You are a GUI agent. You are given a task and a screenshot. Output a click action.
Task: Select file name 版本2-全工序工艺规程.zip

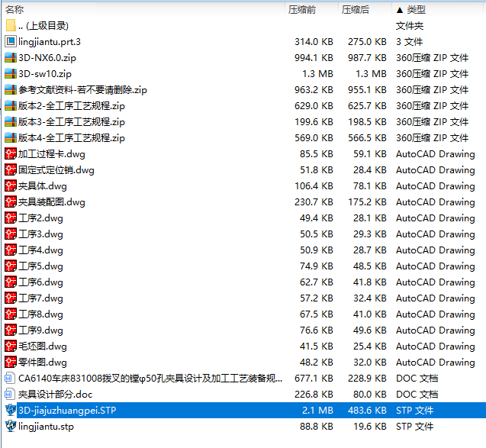[71, 106]
